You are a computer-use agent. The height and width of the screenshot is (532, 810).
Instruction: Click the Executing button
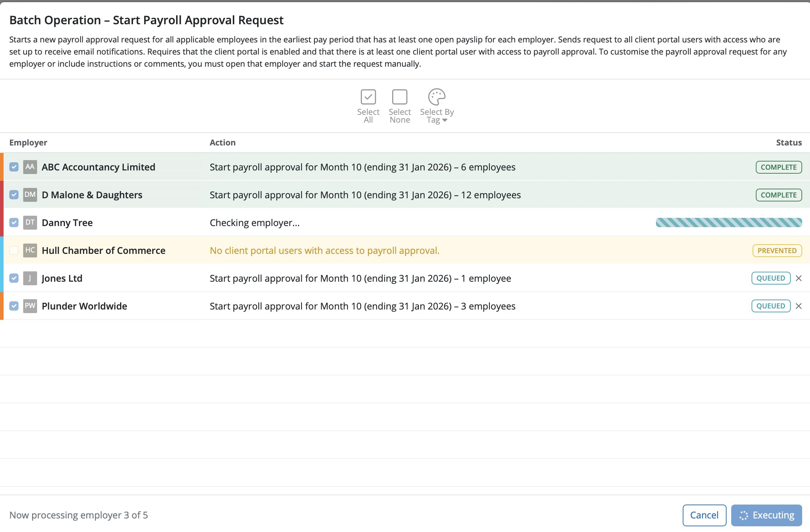coord(766,515)
